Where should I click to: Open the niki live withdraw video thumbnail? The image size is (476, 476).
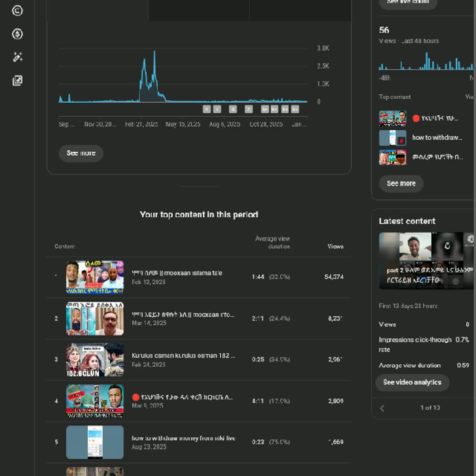tap(95, 442)
